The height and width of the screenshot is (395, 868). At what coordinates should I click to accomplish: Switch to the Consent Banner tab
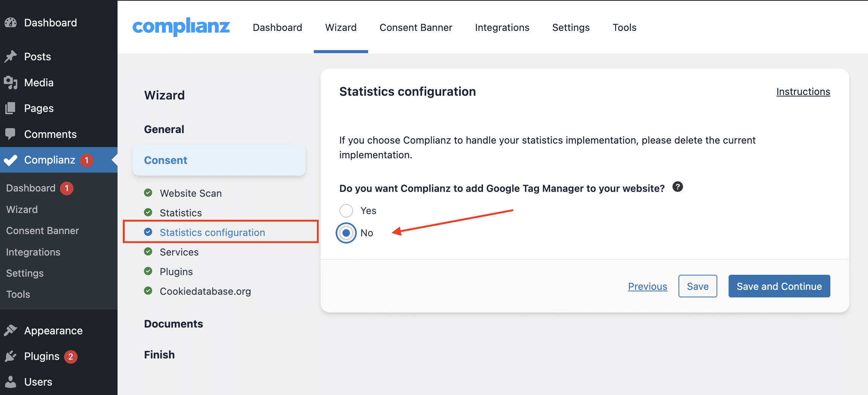(x=416, y=28)
